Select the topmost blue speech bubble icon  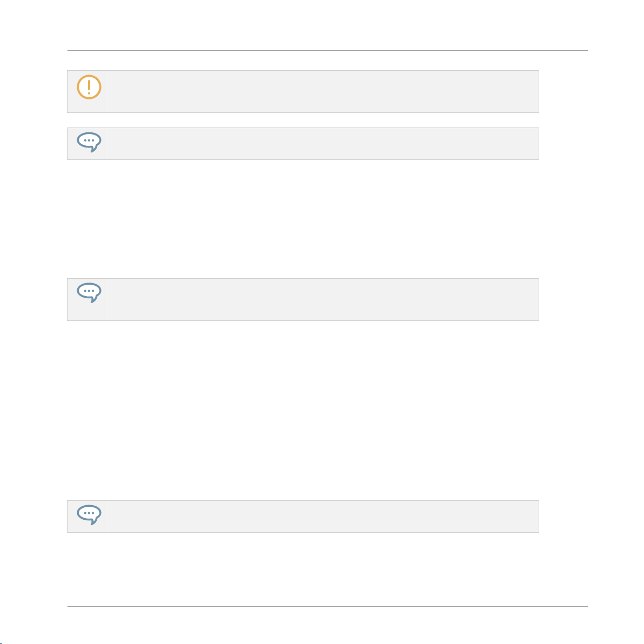pos(89,142)
